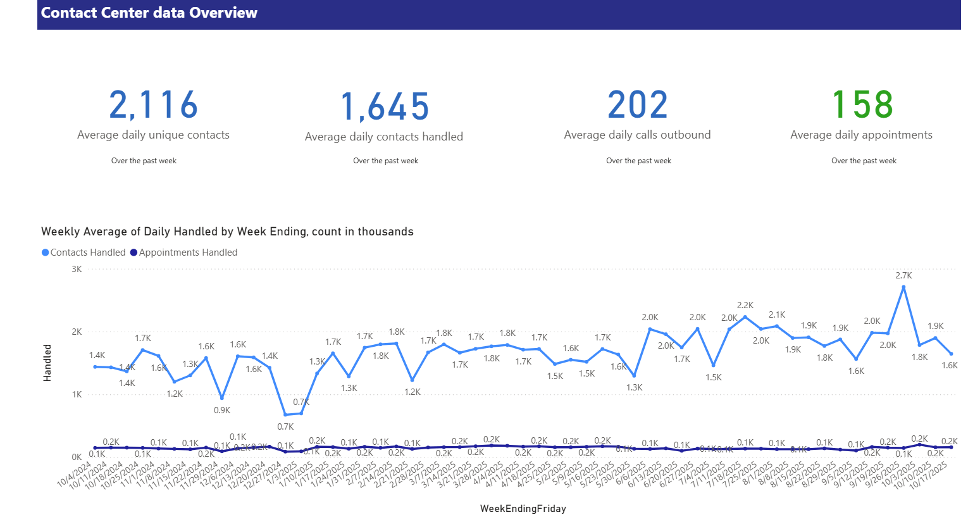Select the 2.1K data point marker
Screen dimensions: 980x517
(777, 326)
